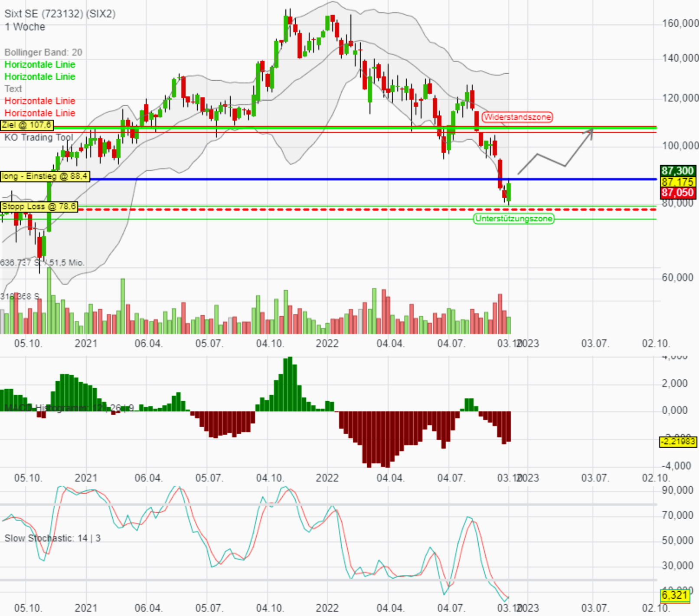699x616 pixels.
Task: Click the "316.368 S." volume label
Action: click(20, 297)
